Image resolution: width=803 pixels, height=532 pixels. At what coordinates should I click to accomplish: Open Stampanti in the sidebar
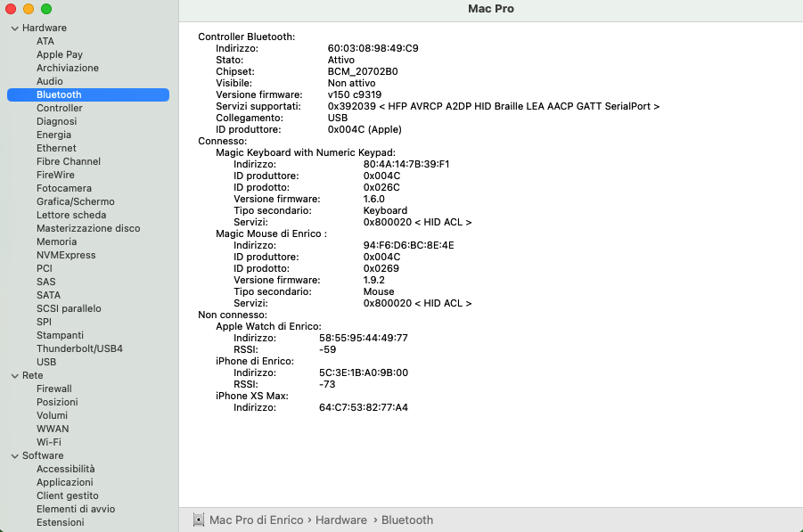[60, 335]
